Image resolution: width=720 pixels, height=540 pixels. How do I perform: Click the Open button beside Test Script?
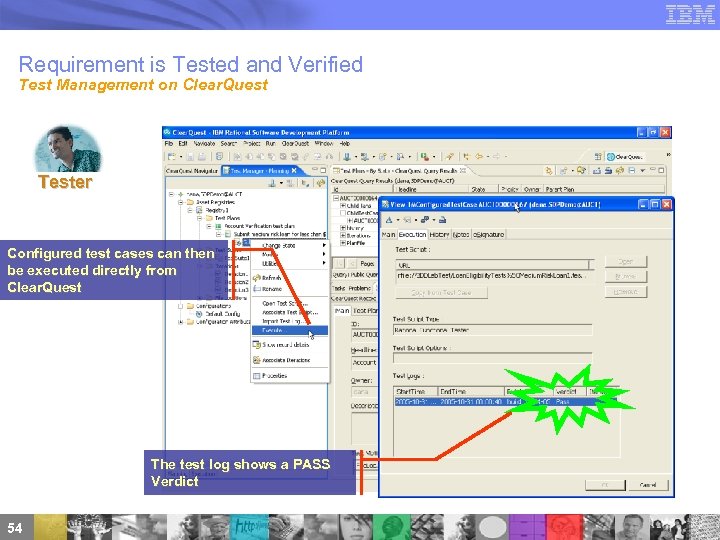tap(626, 261)
